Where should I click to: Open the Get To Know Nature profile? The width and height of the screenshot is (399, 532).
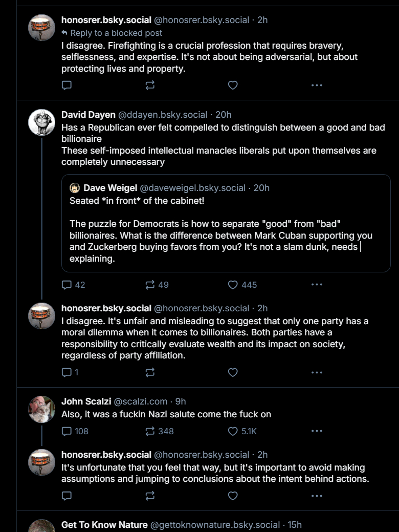click(104, 525)
